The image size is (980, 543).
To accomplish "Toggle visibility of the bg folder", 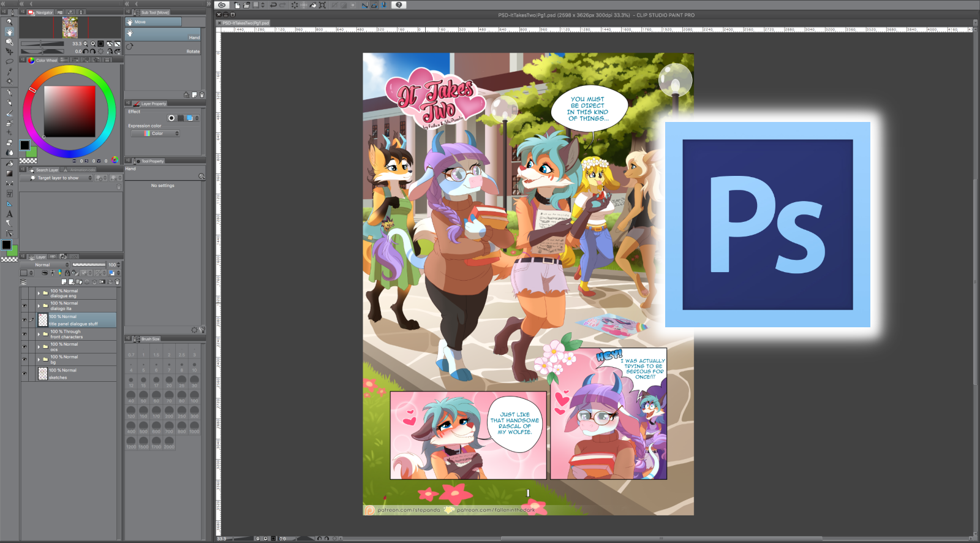I will click(x=24, y=360).
